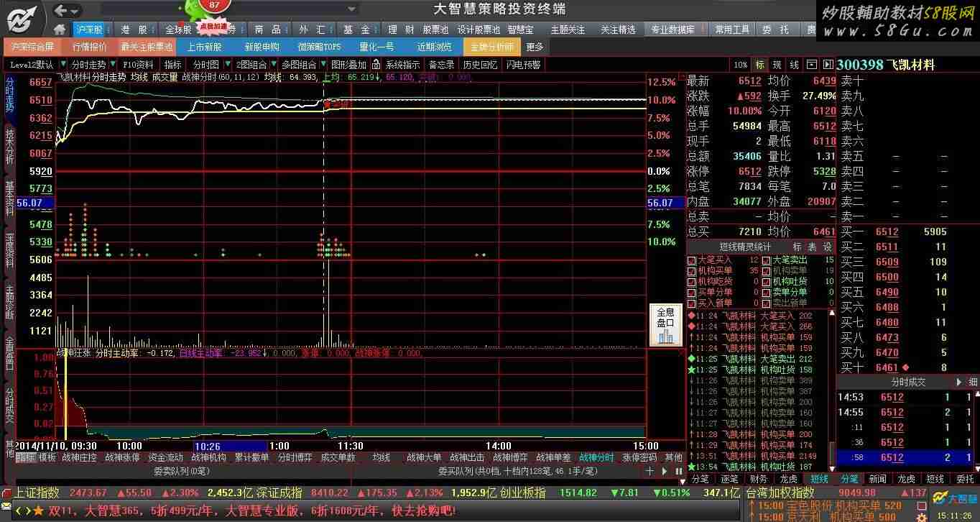This screenshot has width=980, height=522.
Task: Click the pause icon in 委买队列 bar
Action: tap(679, 471)
